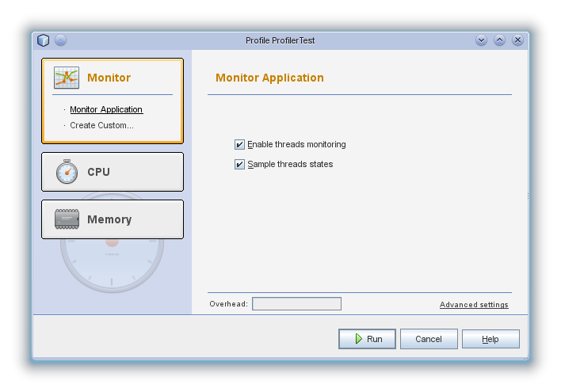Screen dimensions: 561x392
Task: Open Help for the profiler
Action: point(490,339)
